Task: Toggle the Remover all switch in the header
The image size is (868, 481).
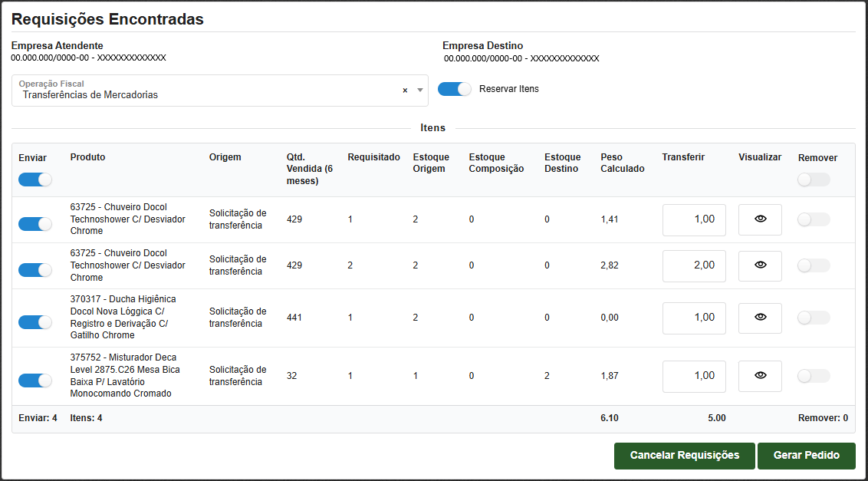Action: (x=814, y=180)
